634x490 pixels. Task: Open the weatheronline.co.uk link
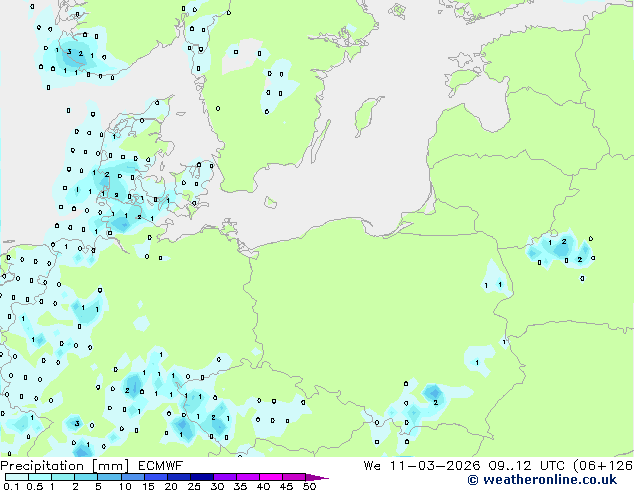pyautogui.click(x=542, y=480)
